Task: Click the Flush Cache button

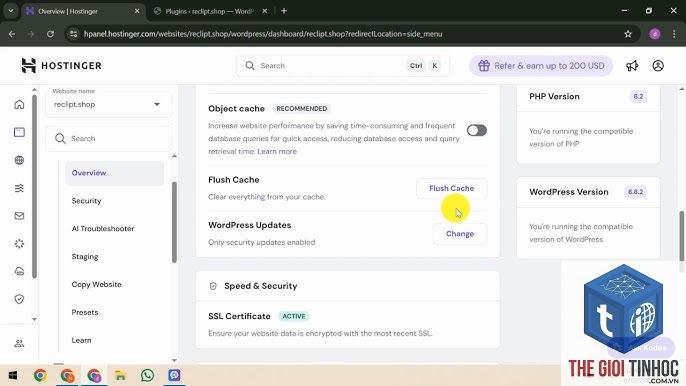Action: (451, 188)
